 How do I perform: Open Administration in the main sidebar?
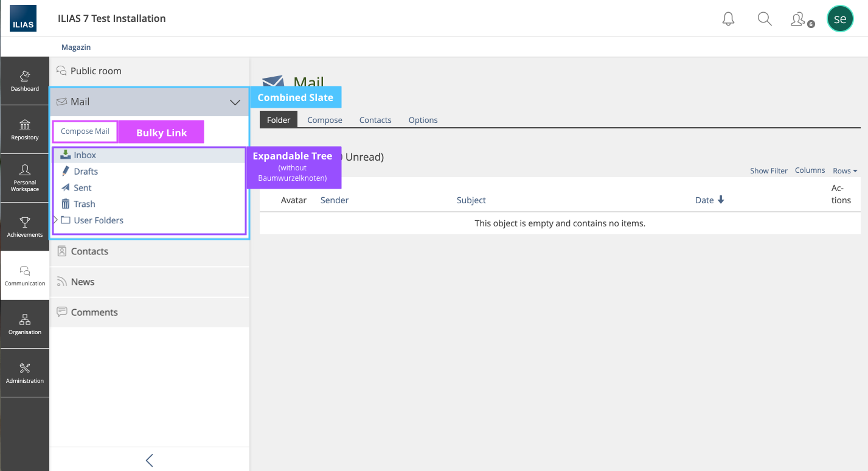[x=25, y=373]
